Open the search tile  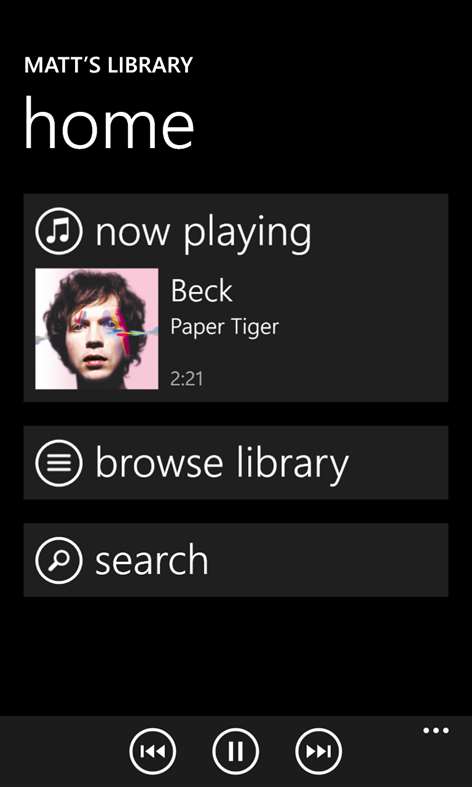pyautogui.click(x=236, y=560)
